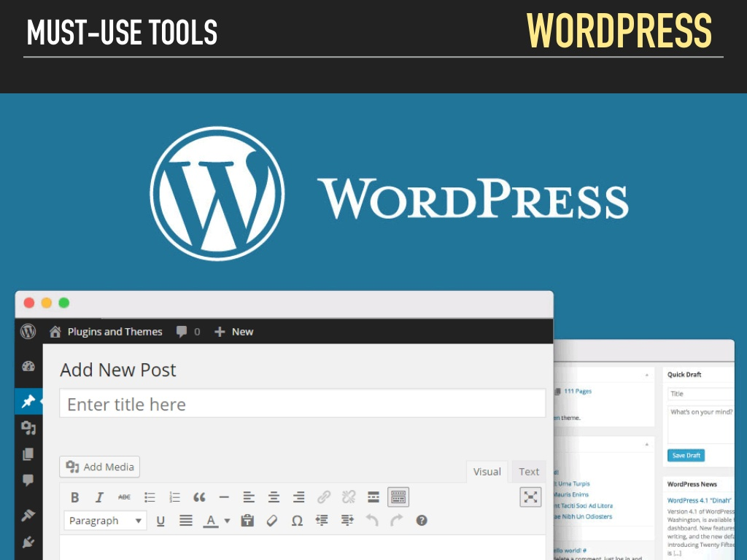Undo the last action
The height and width of the screenshot is (560, 747).
[x=372, y=521]
